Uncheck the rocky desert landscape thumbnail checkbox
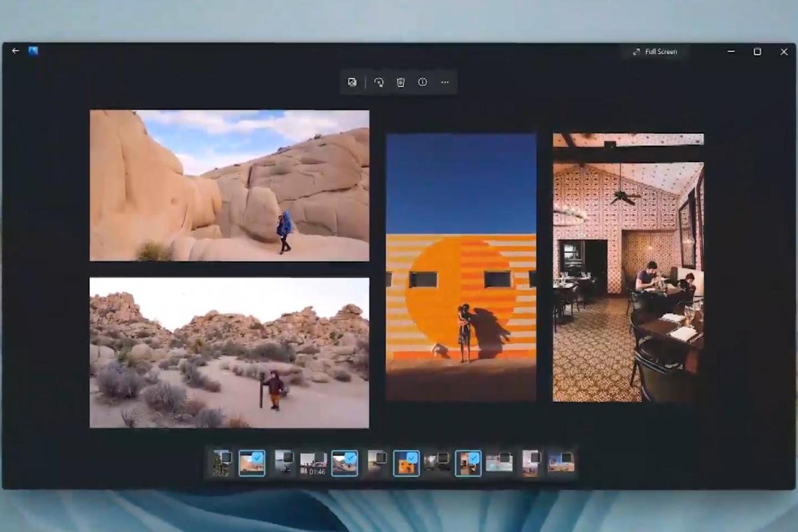Image resolution: width=798 pixels, height=532 pixels. coord(350,458)
